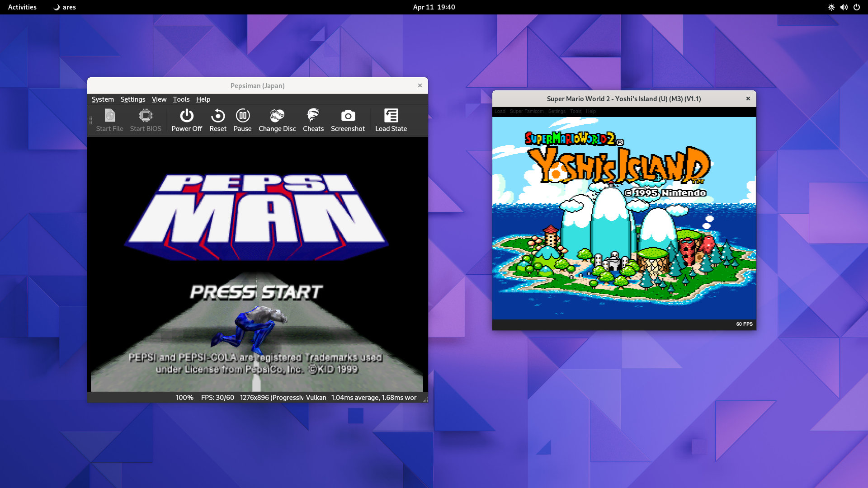Open the System menu in Pepsiman
868x488 pixels.
(103, 99)
